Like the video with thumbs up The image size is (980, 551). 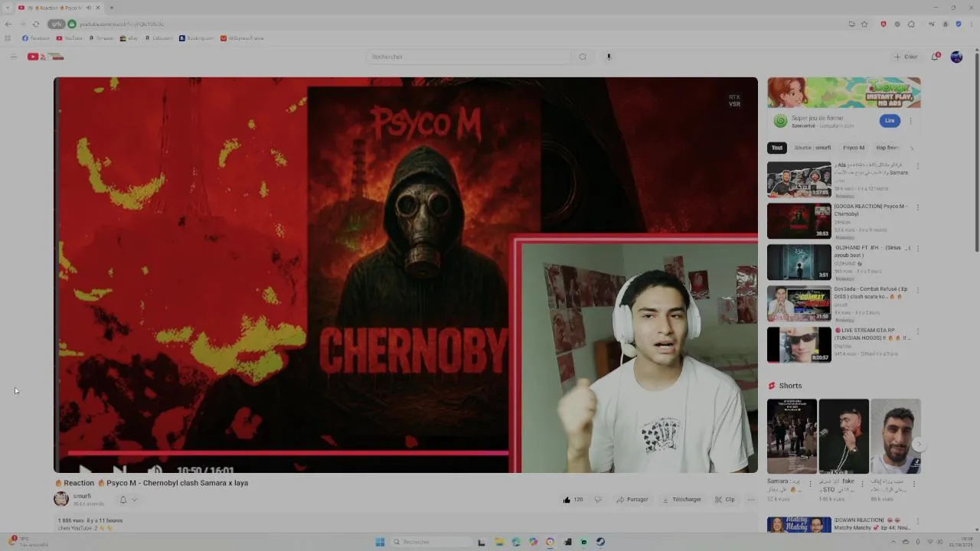click(x=573, y=500)
